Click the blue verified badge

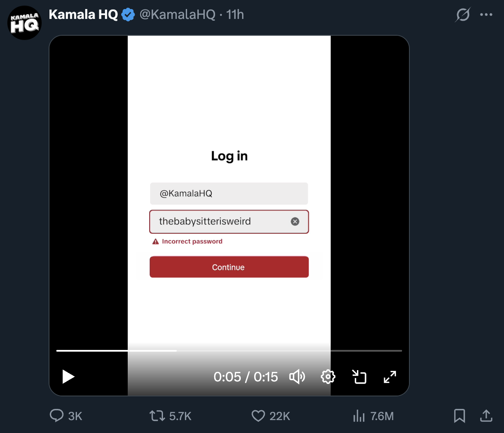(x=128, y=15)
